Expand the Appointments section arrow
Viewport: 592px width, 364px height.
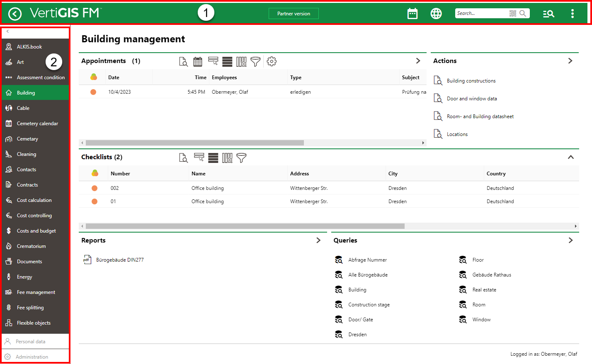418,61
